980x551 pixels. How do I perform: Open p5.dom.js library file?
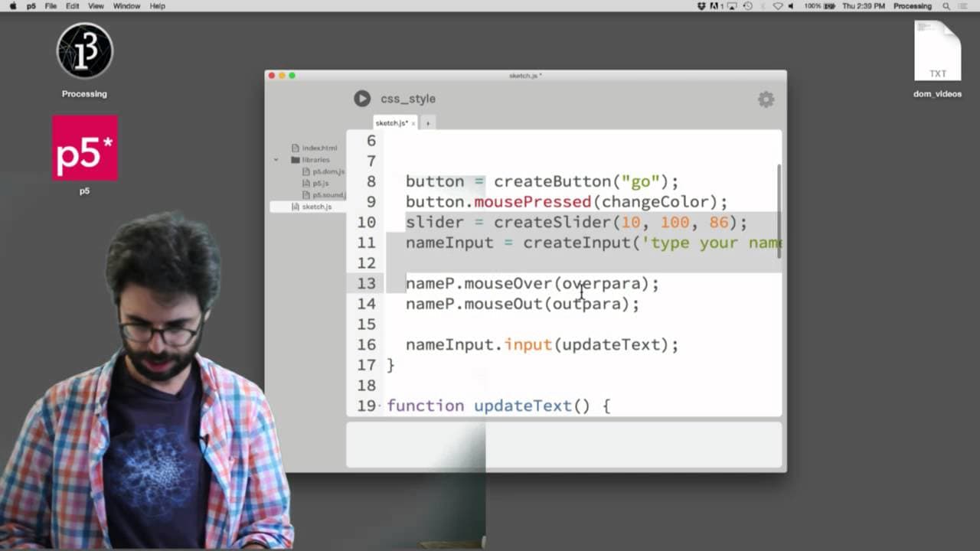pyautogui.click(x=328, y=171)
